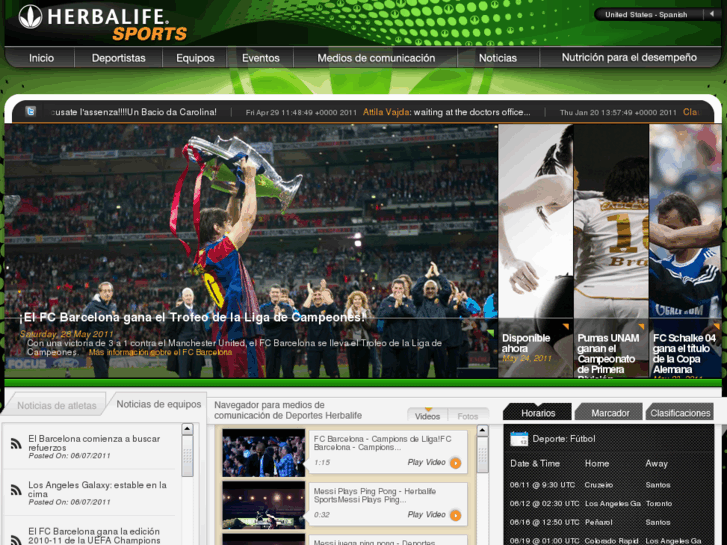Switch to Noticias de equipos tab
Viewport: 727px width, 545px height.
(159, 404)
